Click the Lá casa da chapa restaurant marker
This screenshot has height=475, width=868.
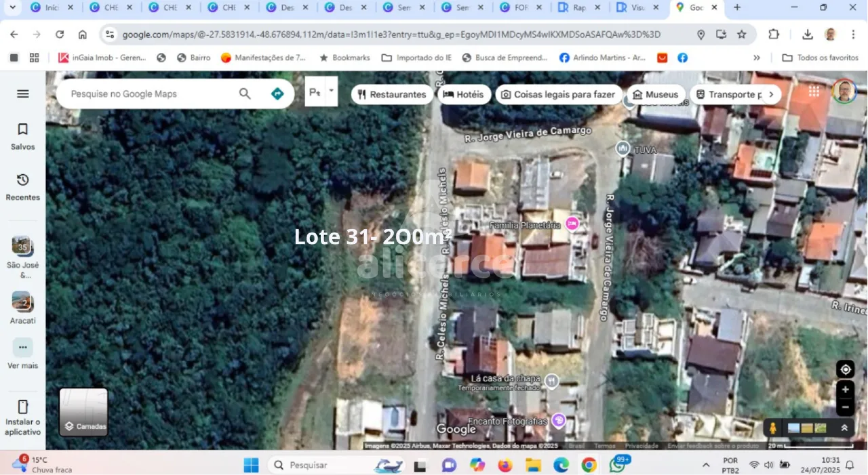click(552, 381)
